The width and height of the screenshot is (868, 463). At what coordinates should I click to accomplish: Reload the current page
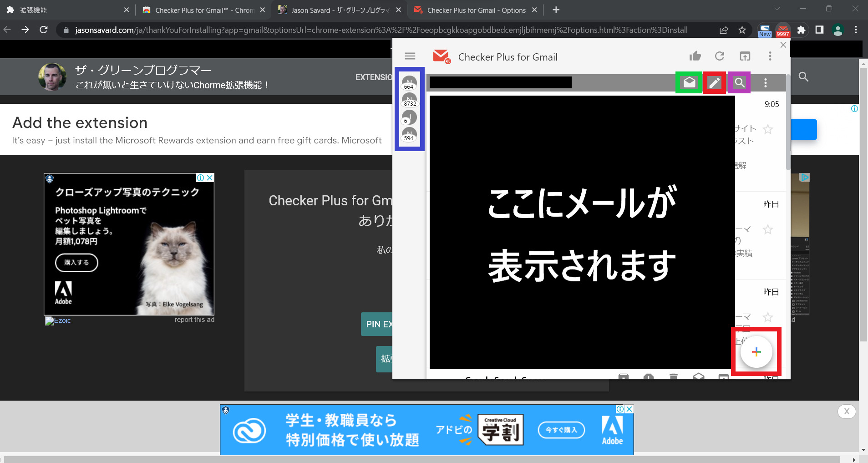pyautogui.click(x=44, y=30)
